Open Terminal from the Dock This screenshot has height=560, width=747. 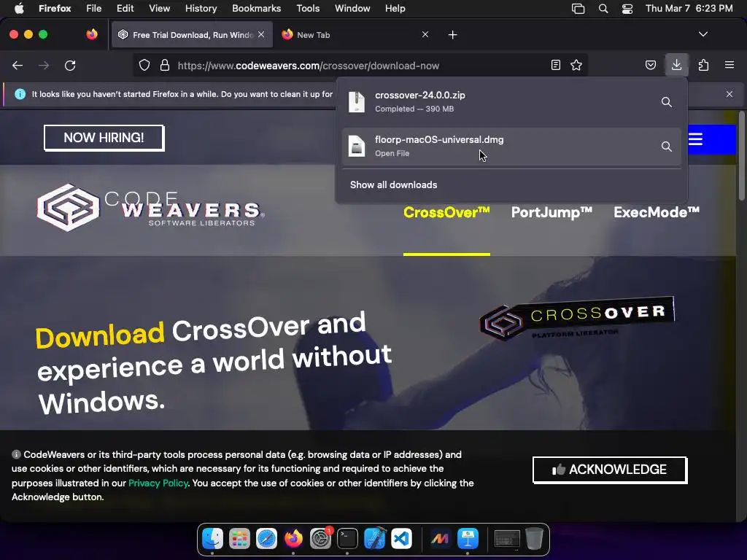tap(347, 539)
